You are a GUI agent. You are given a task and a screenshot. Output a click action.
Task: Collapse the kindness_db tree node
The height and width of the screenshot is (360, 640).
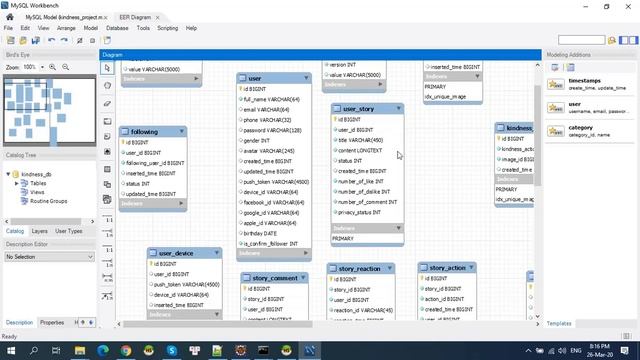click(x=8, y=174)
